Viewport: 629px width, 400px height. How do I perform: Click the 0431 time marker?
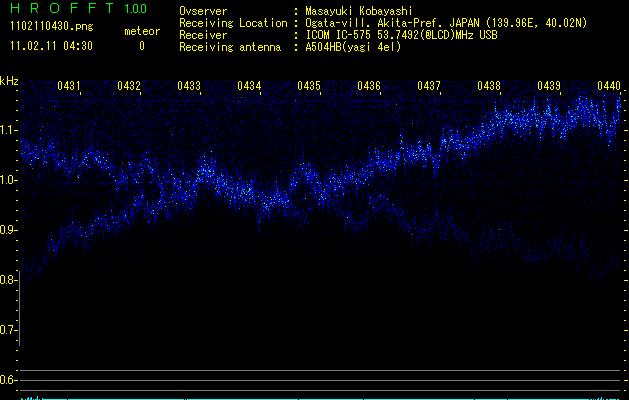pyautogui.click(x=69, y=86)
